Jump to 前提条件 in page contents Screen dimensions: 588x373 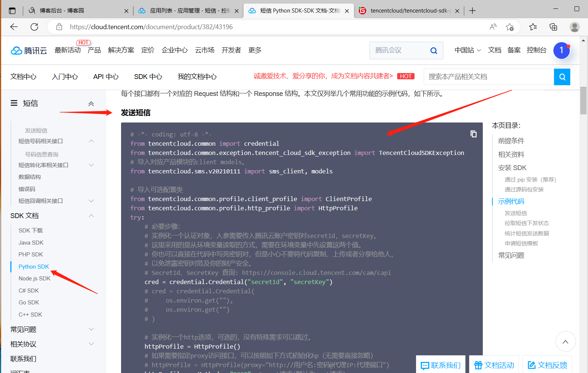(x=511, y=141)
